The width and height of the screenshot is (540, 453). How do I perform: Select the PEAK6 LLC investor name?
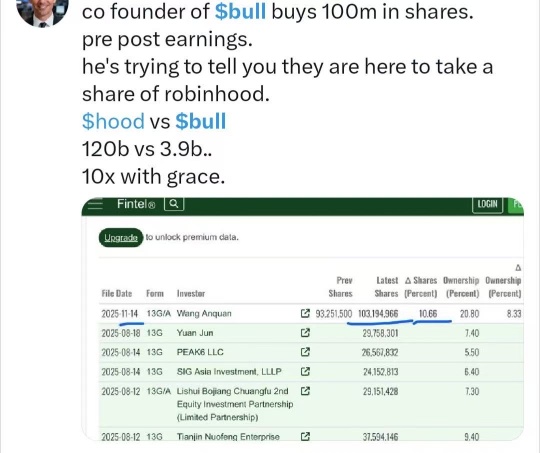click(200, 352)
